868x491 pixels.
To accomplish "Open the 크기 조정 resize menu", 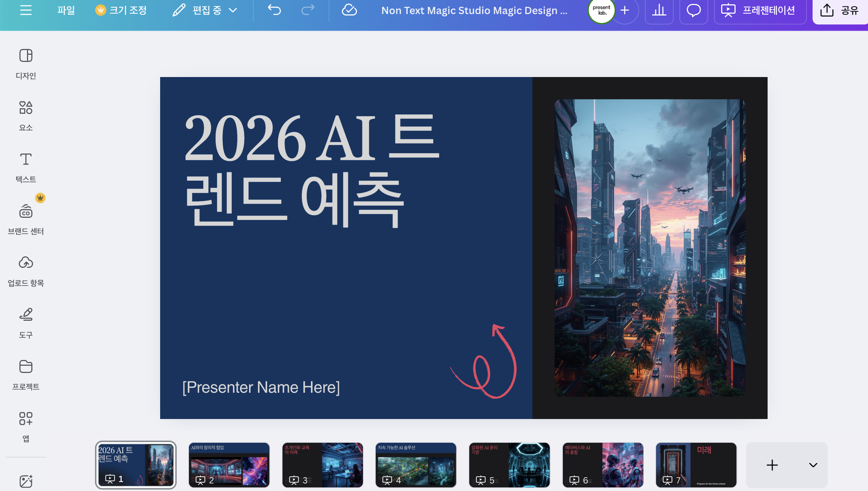I will point(121,10).
